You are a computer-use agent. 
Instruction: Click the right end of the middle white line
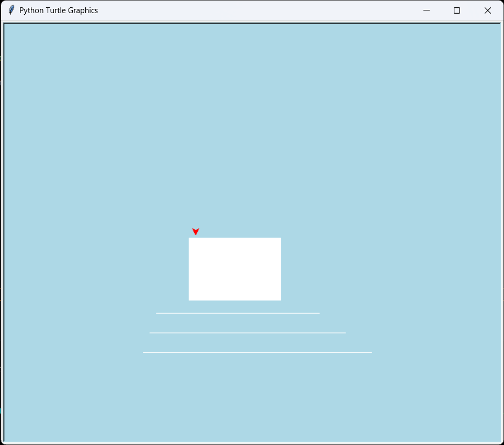[345, 332]
